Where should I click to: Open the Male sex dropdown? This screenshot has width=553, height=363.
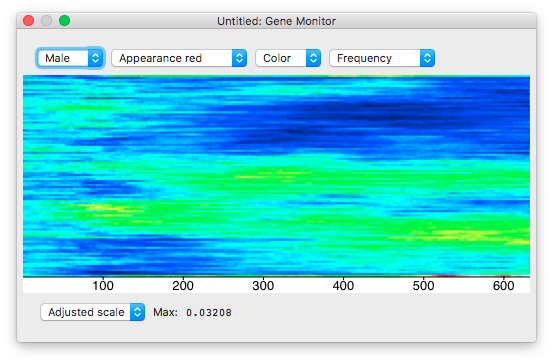70,58
